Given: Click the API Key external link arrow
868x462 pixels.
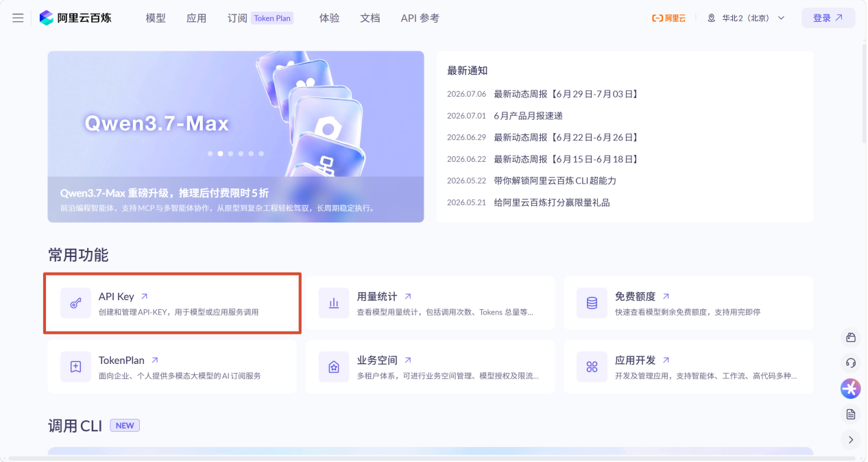Looking at the screenshot, I should 144,297.
